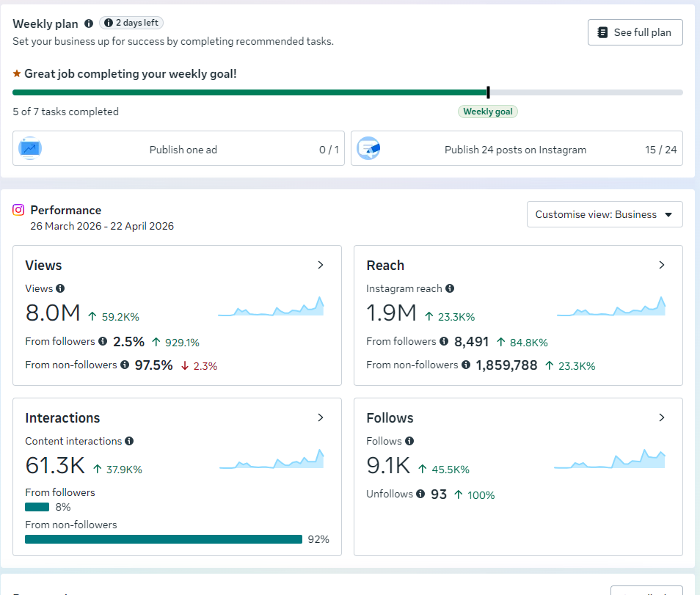This screenshot has height=595, width=700.
Task: Click the Publish one ad chart icon
Action: [30, 149]
